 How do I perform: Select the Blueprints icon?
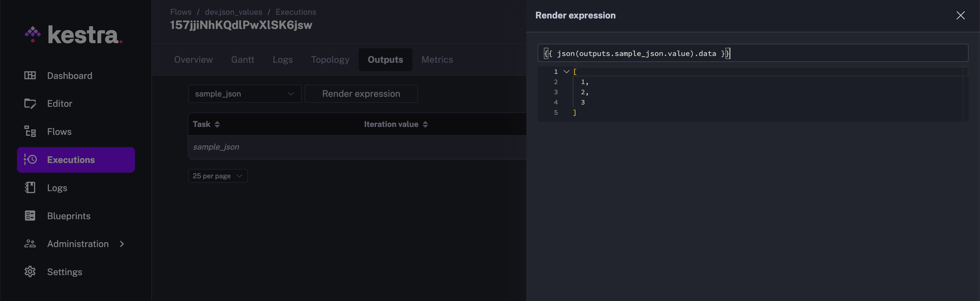coord(30,216)
